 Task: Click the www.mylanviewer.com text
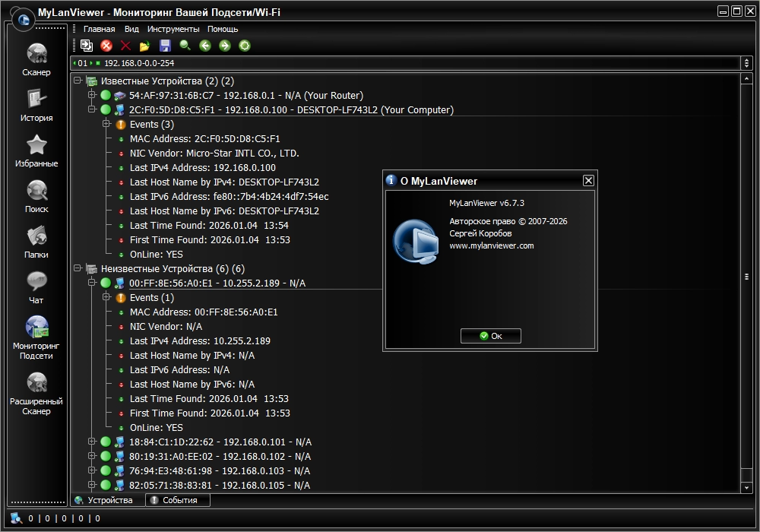(x=492, y=245)
